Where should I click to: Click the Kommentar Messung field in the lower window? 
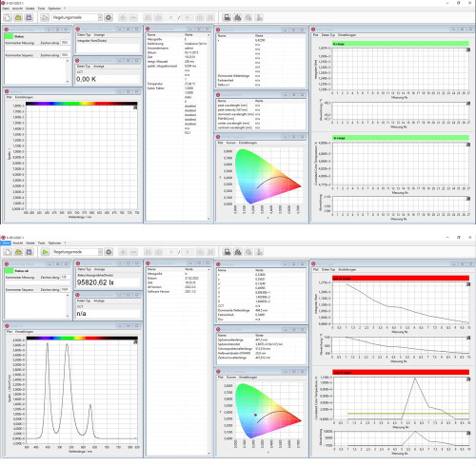[65, 277]
